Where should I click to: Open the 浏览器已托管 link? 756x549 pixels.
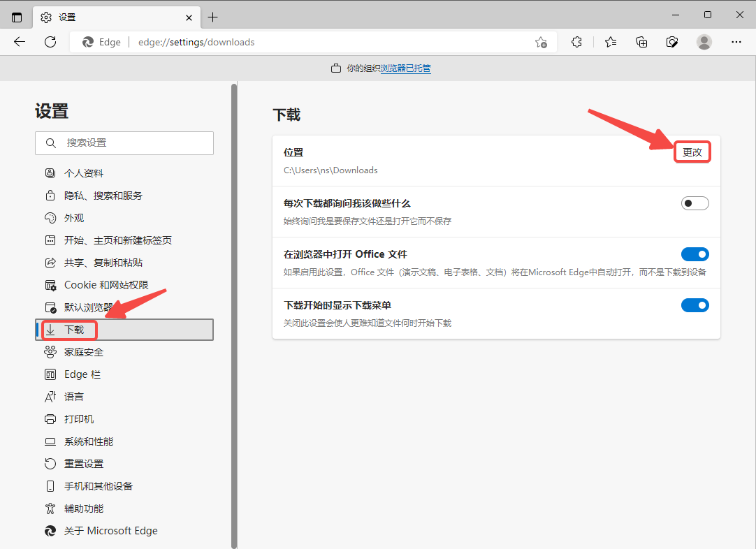405,68
